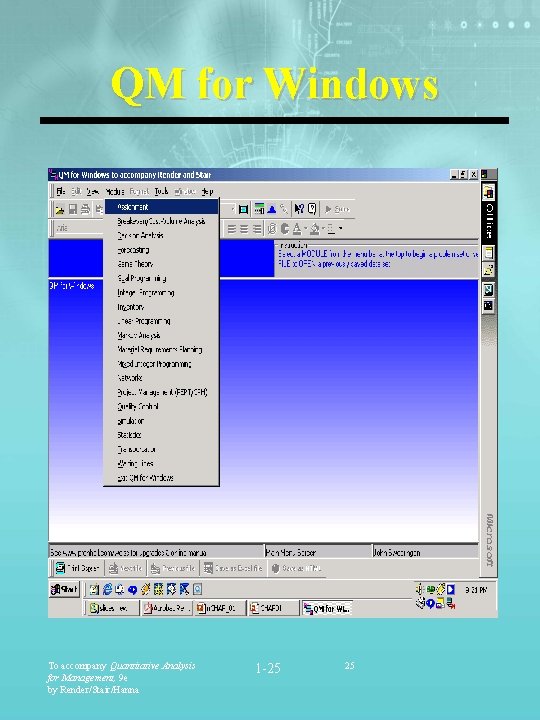The width and height of the screenshot is (540, 720).
Task: Choose Forecasting from the module list
Action: click(161, 250)
